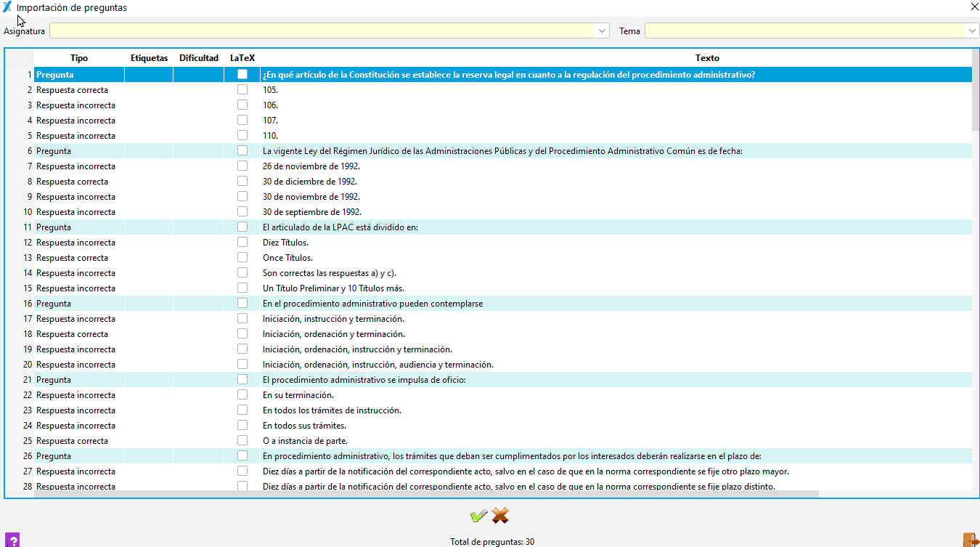Image resolution: width=980 pixels, height=547 pixels.
Task: Click text '26 de noviembre de 1992.'
Action: point(311,166)
